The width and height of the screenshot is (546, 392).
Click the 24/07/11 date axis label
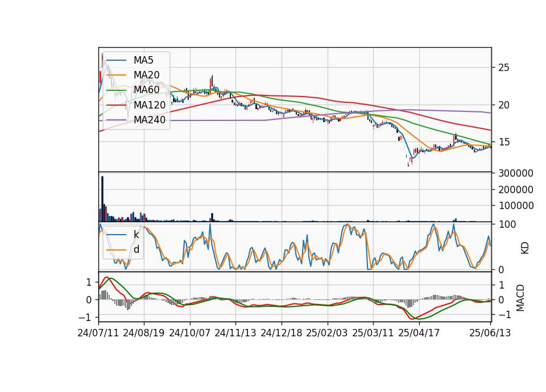point(98,333)
